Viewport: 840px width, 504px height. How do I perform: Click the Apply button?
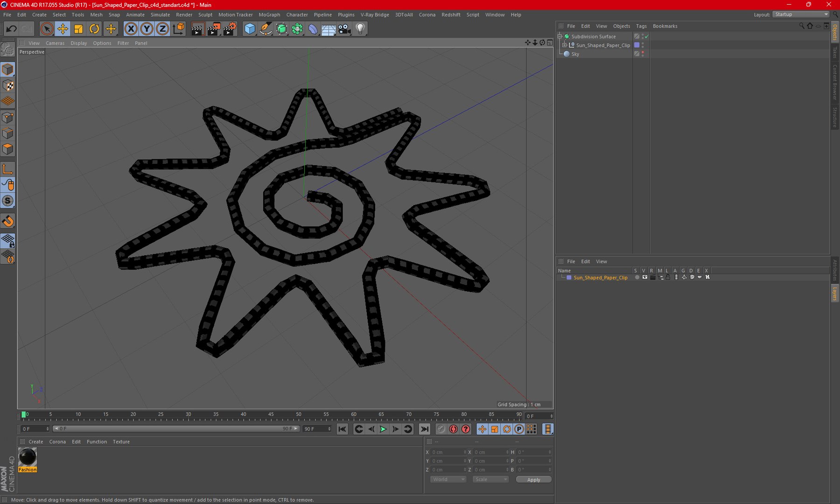pos(533,480)
